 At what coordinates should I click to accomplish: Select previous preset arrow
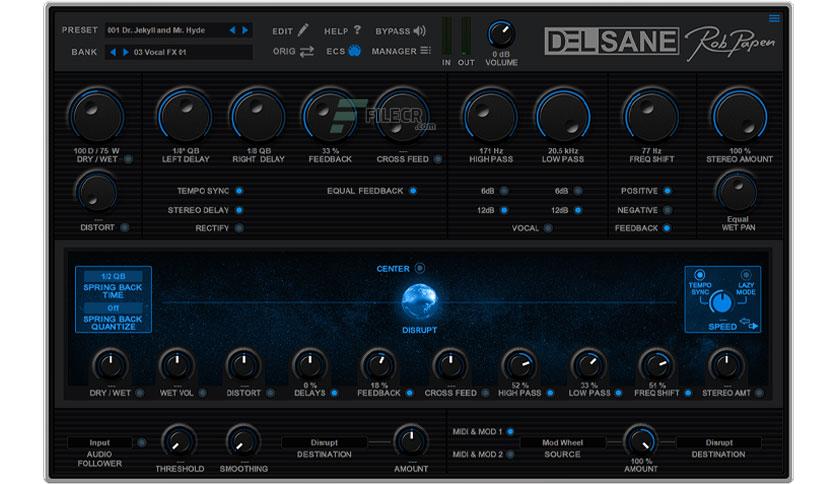pos(232,30)
